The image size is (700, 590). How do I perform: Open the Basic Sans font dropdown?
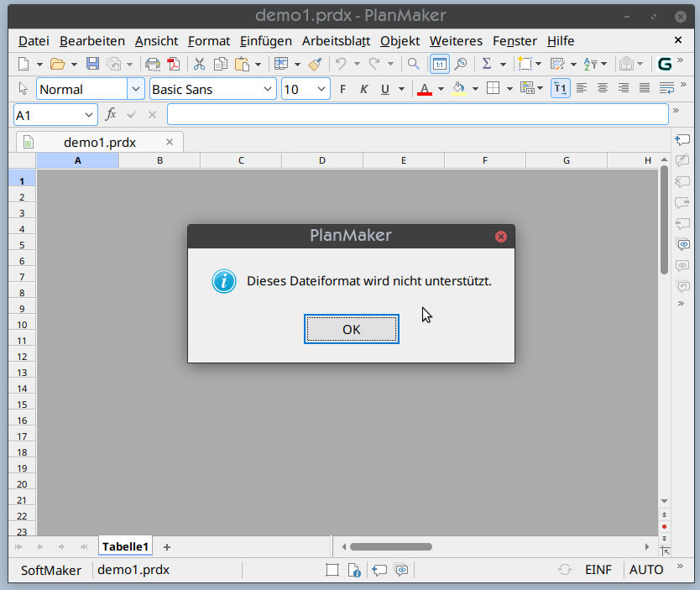[268, 89]
